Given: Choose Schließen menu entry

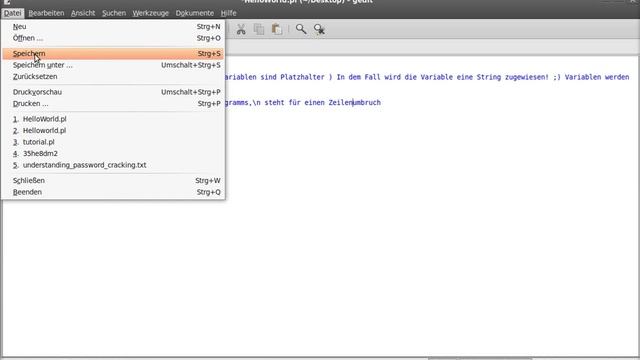Looking at the screenshot, I should pyautogui.click(x=113, y=180).
